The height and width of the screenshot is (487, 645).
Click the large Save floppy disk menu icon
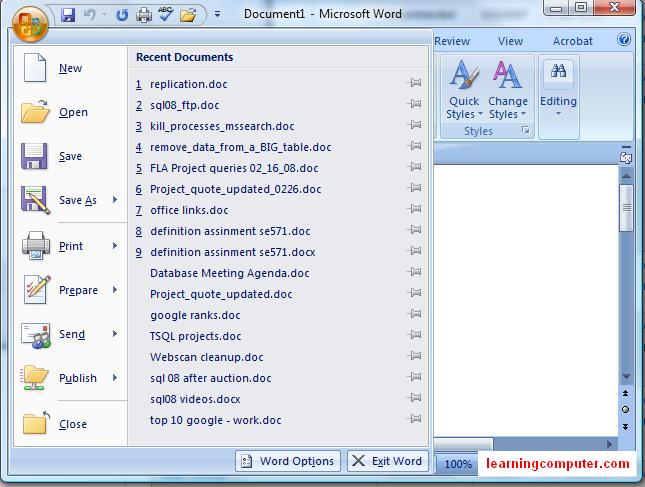point(34,156)
